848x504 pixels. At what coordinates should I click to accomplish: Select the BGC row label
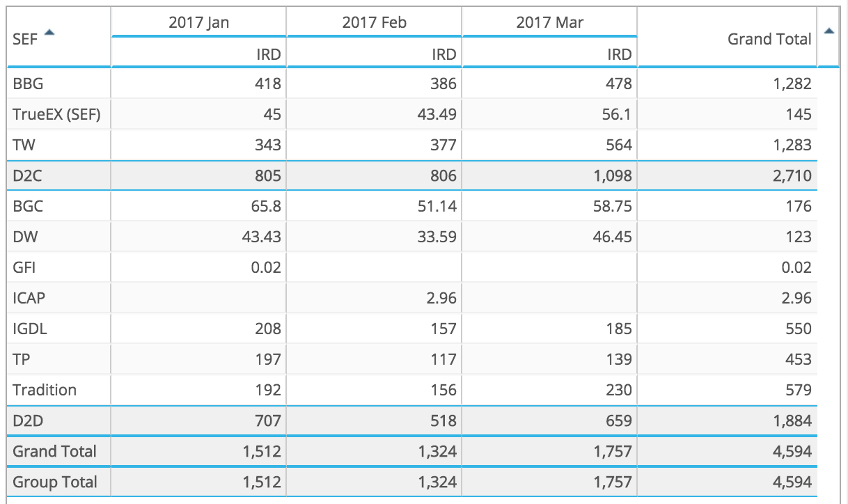pos(28,206)
